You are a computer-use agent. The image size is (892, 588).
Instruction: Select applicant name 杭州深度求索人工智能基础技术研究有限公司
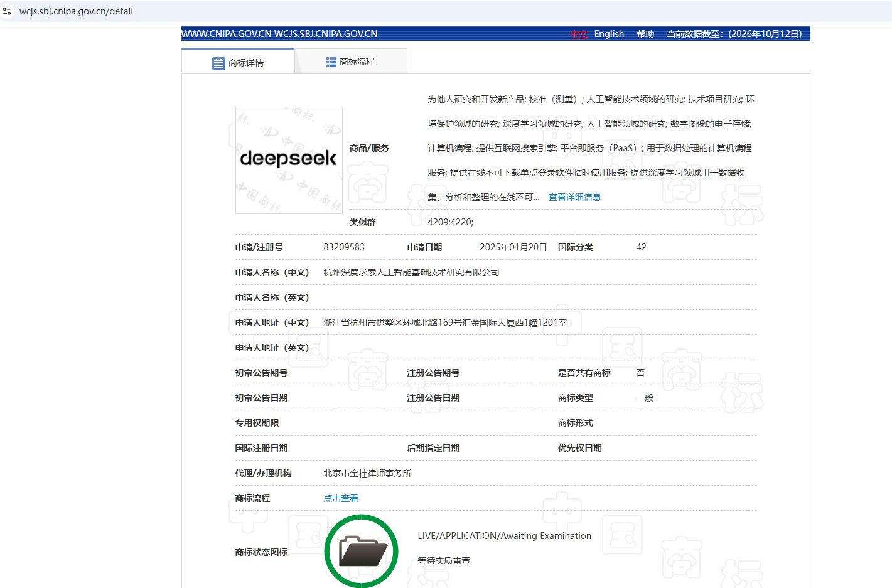click(x=411, y=272)
